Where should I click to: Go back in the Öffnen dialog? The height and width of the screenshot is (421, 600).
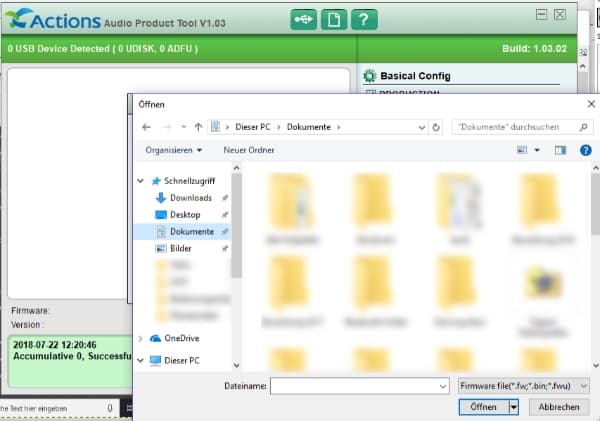coord(146,127)
